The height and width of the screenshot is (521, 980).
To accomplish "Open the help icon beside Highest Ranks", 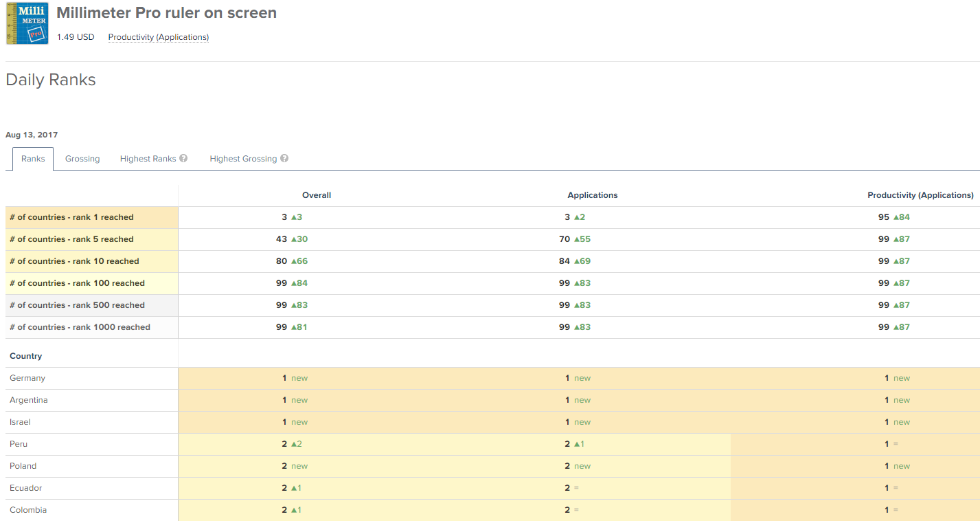I will click(183, 158).
